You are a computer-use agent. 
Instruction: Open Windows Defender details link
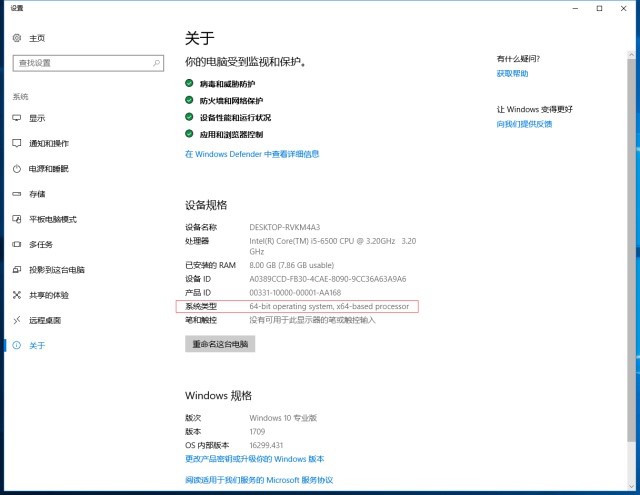[x=252, y=154]
